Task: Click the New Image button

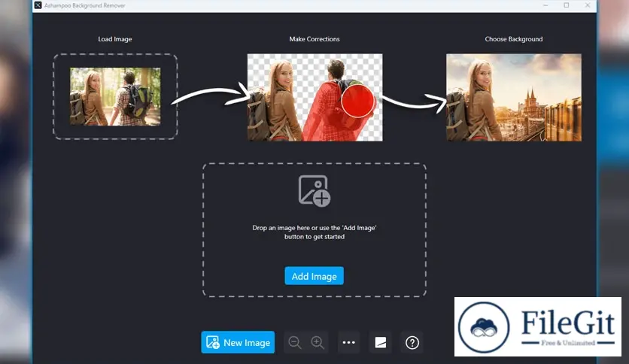Action: pos(238,342)
